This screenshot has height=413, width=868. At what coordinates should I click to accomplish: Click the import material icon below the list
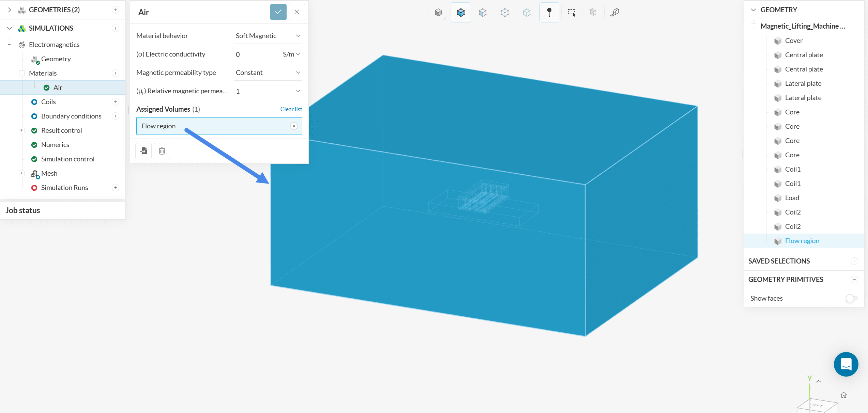coord(143,151)
